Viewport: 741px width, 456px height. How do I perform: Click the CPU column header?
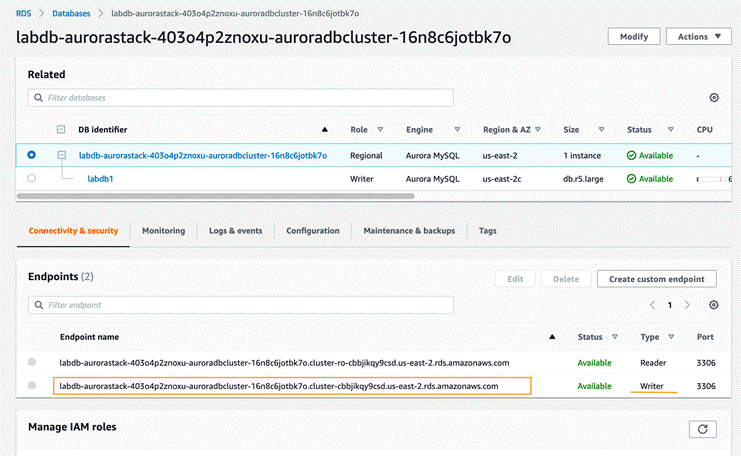pos(705,129)
